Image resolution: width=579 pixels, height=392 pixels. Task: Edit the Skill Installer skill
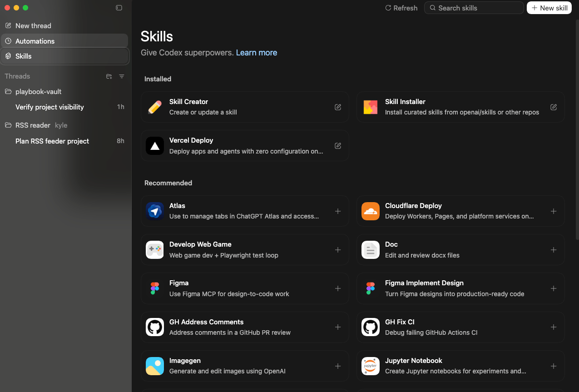pyautogui.click(x=554, y=107)
